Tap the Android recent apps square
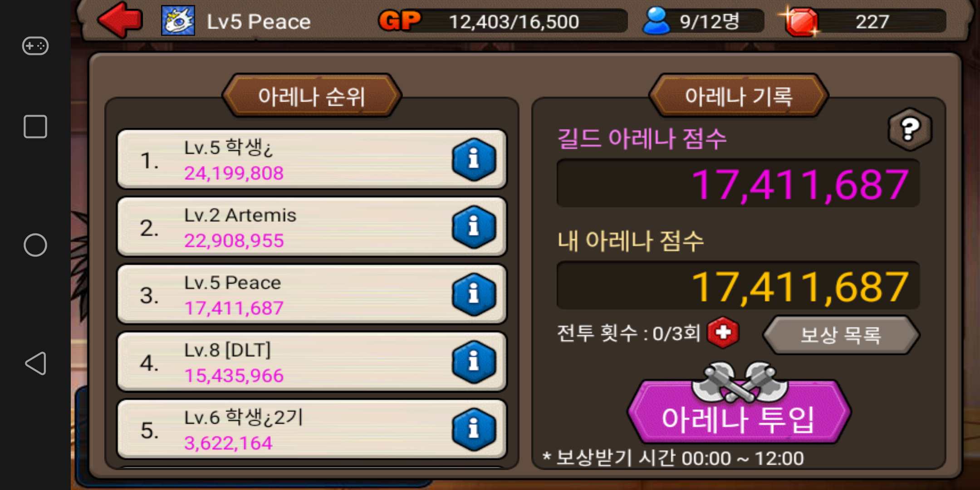Viewport: 980px width, 490px height. (35, 126)
